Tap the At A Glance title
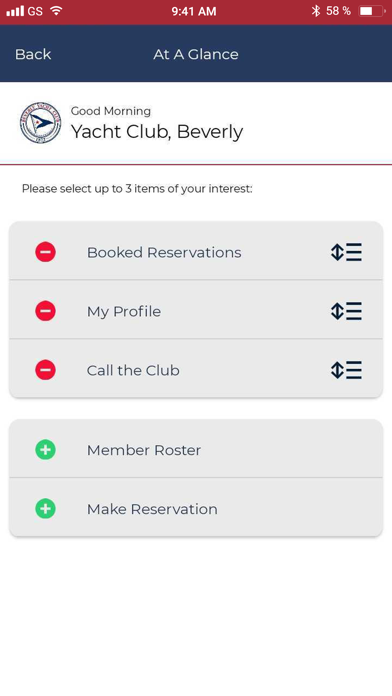Viewport: 392px width, 696px height. (x=196, y=54)
